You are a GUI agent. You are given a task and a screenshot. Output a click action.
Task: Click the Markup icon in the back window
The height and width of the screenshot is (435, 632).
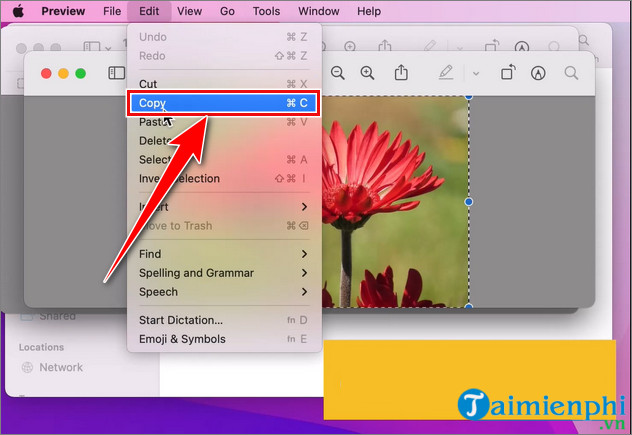click(522, 46)
